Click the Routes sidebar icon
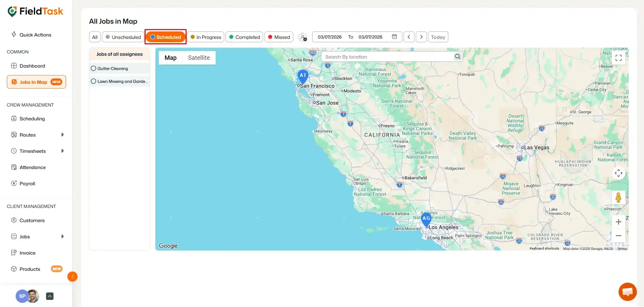Viewport: 644px width, 307px height. (x=14, y=135)
